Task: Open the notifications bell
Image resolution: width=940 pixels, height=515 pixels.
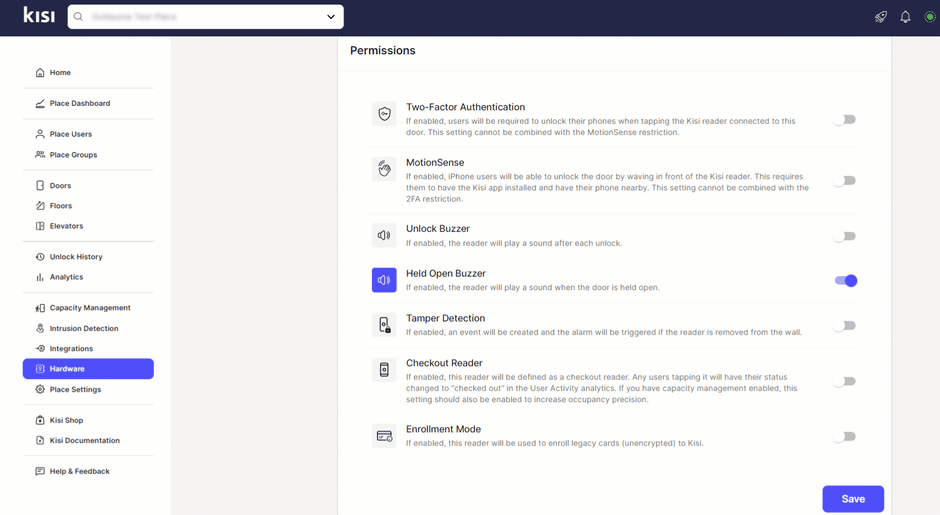Action: [905, 17]
